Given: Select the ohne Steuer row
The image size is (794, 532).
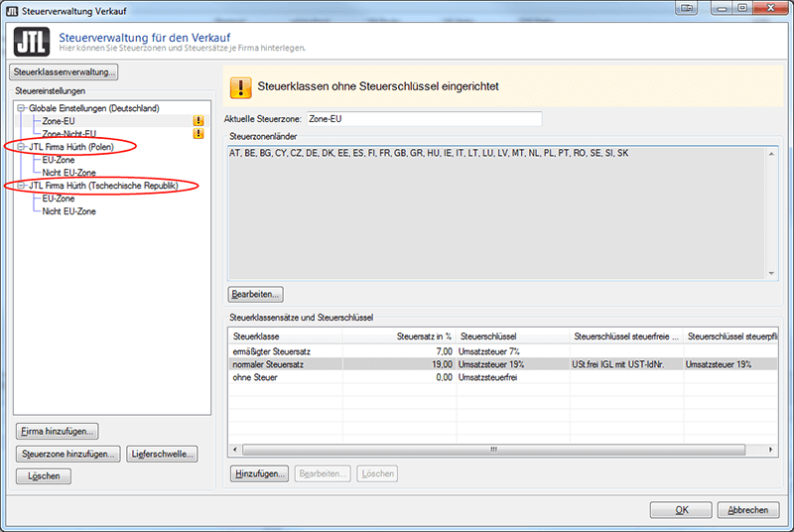Looking at the screenshot, I should pyautogui.click(x=503, y=377).
